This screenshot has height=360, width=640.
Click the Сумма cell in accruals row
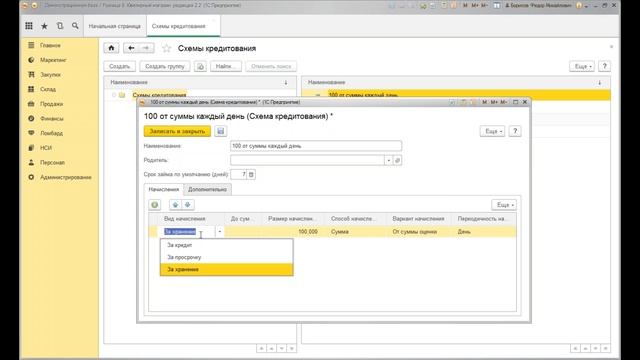coord(355,231)
